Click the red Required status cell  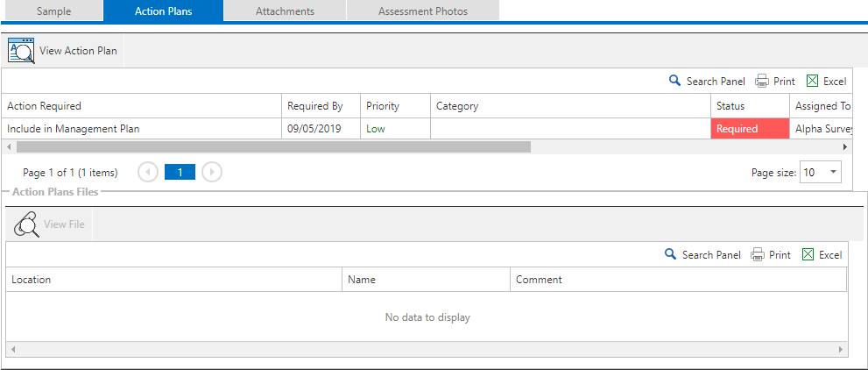click(749, 129)
